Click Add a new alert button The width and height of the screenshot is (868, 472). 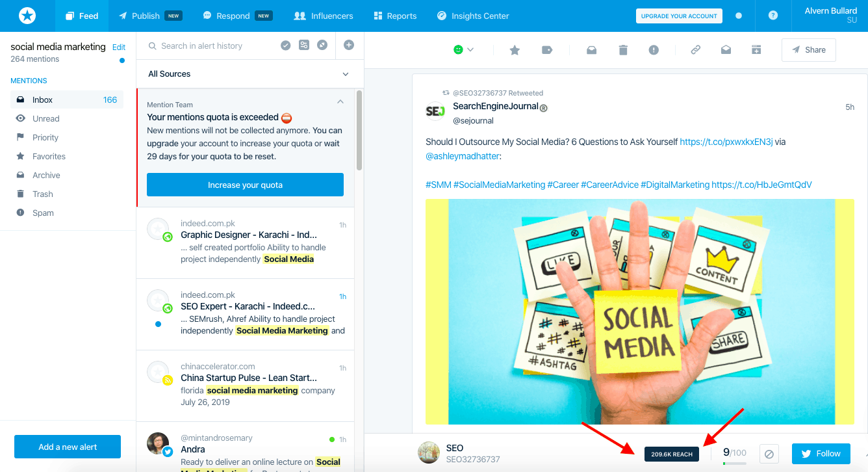coord(68,447)
